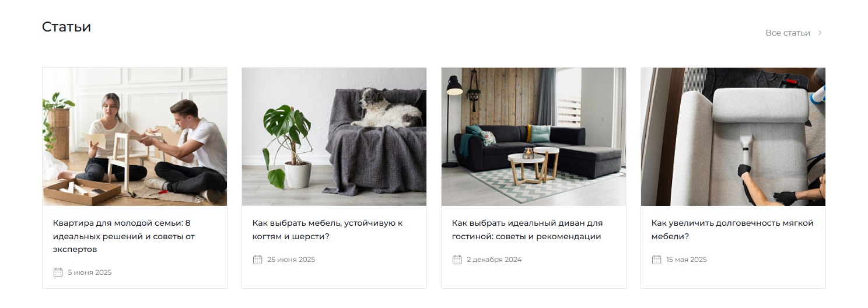Click the date 5 июня 2025
Viewport: 868px width, 308px height.
89,272
